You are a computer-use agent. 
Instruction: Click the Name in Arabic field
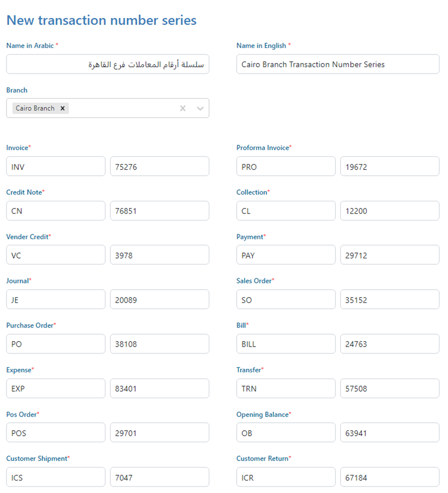108,64
